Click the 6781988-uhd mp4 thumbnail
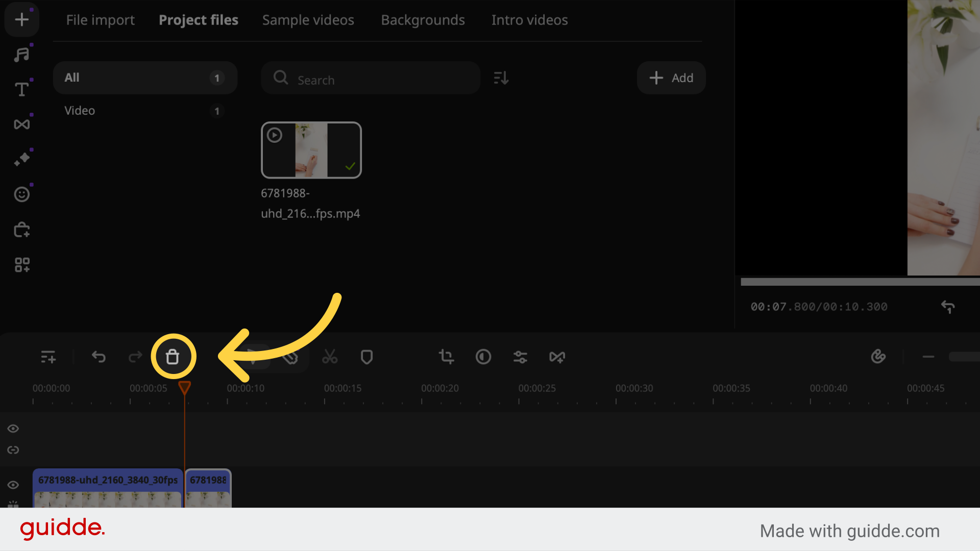 tap(311, 149)
